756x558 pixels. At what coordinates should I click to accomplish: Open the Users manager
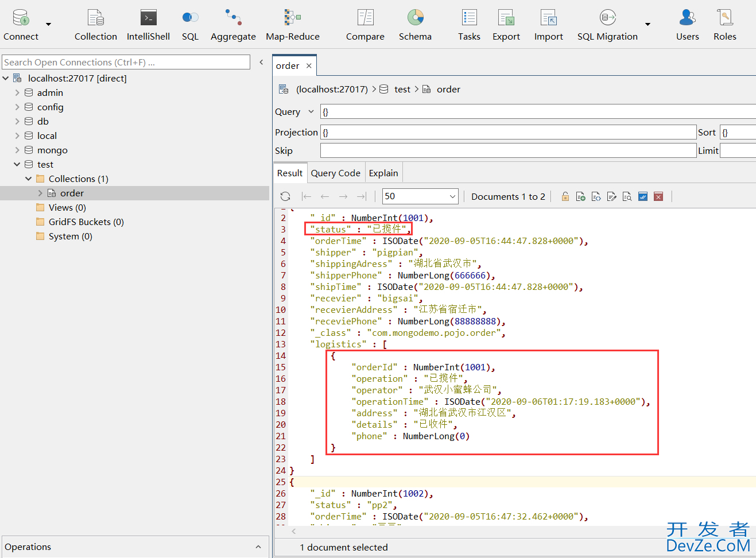pos(687,25)
